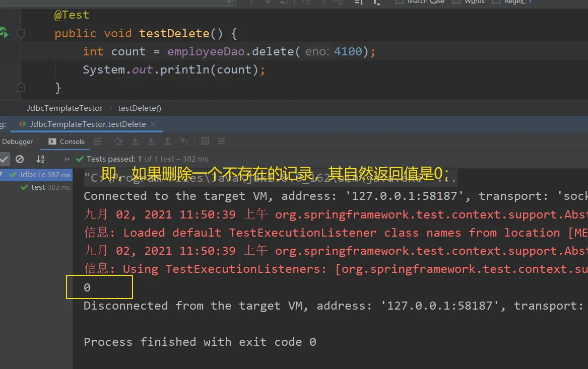This screenshot has height=369, width=588.
Task: Click the 4100 argument value
Action: (348, 51)
